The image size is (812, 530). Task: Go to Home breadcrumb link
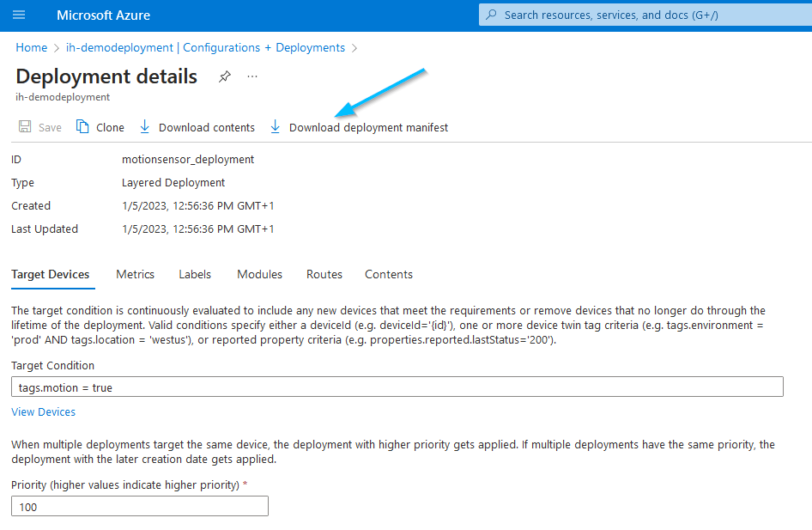pos(32,48)
